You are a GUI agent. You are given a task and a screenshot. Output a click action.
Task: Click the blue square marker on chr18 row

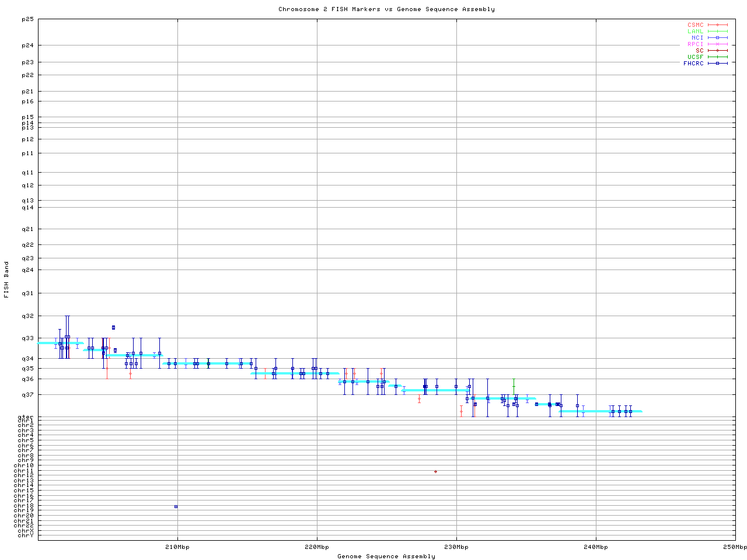pyautogui.click(x=176, y=506)
